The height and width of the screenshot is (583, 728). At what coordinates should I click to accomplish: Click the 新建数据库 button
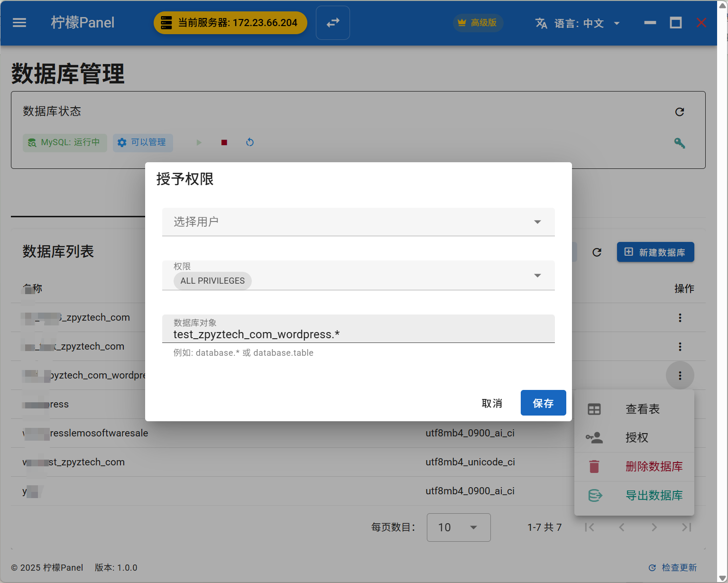[x=655, y=252]
